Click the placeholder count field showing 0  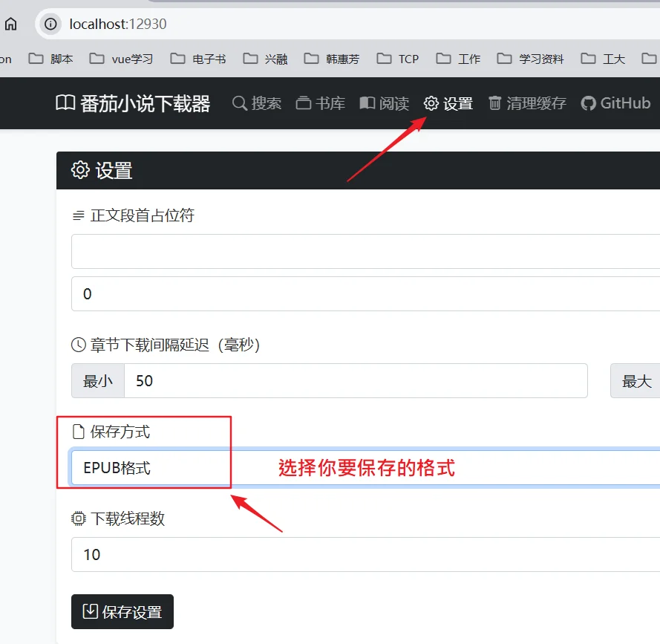366,293
